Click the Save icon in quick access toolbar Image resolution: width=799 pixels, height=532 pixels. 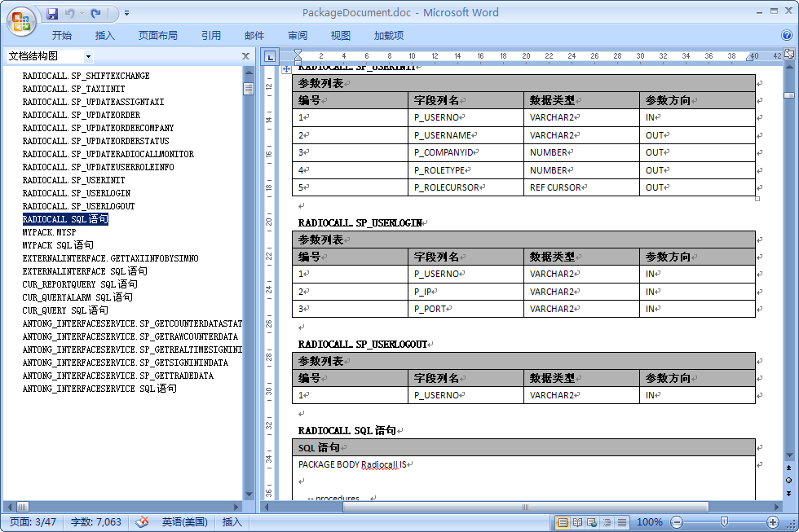pyautogui.click(x=52, y=14)
